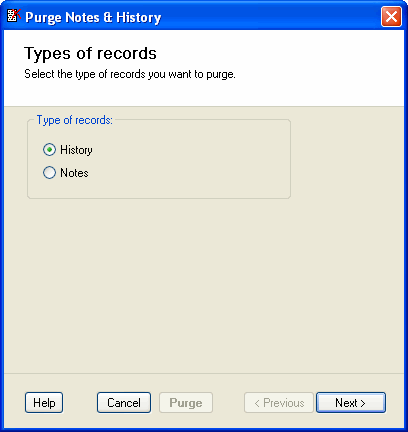Click the left arrow on the Previous button
This screenshot has width=408, height=432.
(257, 403)
